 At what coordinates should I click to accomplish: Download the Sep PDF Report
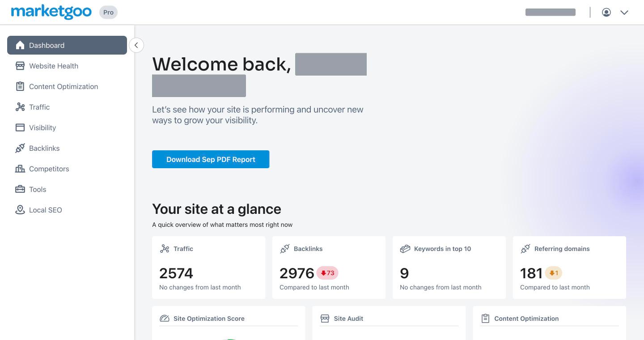pos(211,159)
